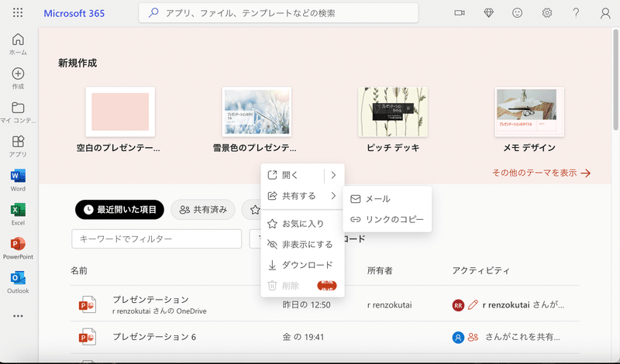Image resolution: width=620 pixels, height=364 pixels.
Task: Open the プレゼンテーション 6 file name
Action: click(x=154, y=337)
